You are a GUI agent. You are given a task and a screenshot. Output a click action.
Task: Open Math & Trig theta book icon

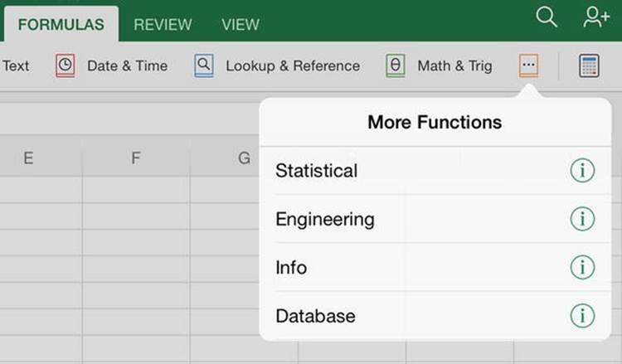pyautogui.click(x=396, y=66)
